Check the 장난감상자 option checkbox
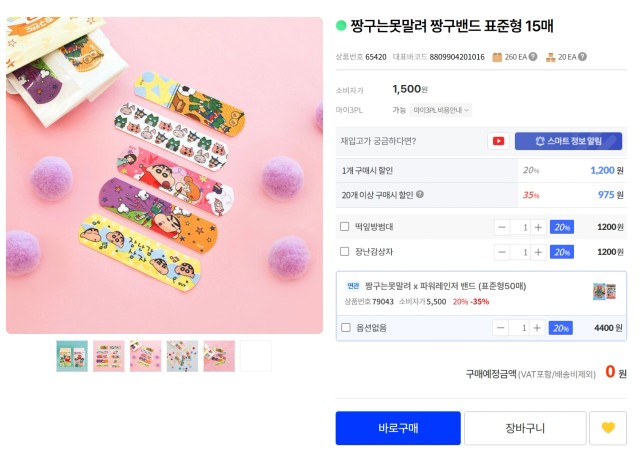 pyautogui.click(x=344, y=251)
